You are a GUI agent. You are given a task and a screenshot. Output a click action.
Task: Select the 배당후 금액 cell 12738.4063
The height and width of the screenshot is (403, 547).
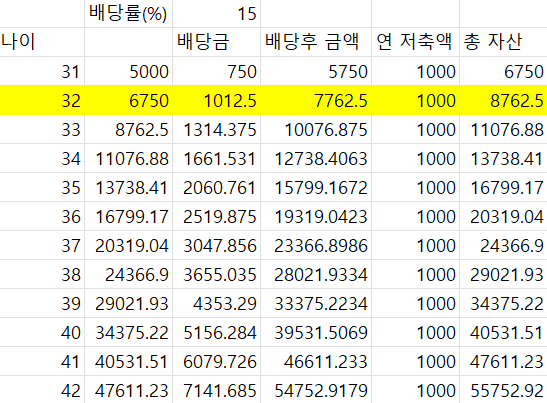pos(316,158)
